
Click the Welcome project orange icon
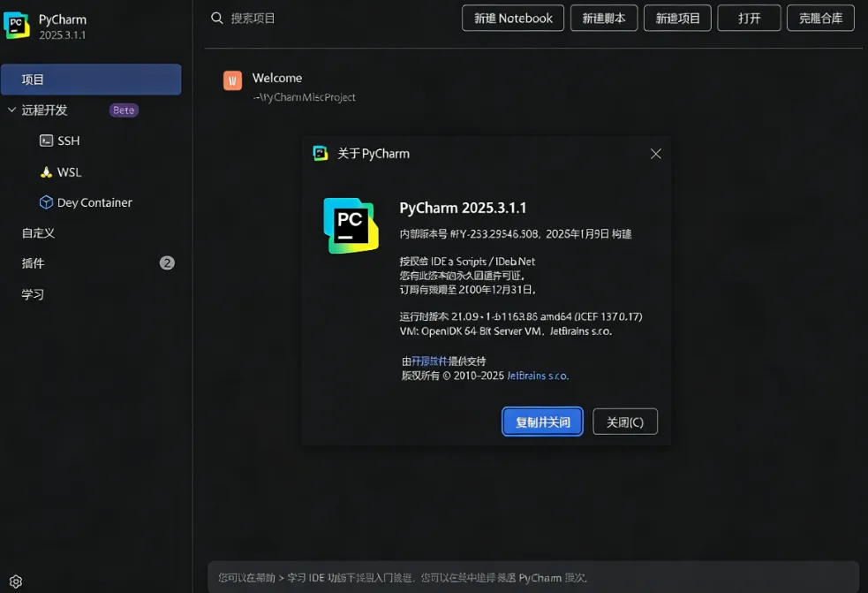[232, 81]
